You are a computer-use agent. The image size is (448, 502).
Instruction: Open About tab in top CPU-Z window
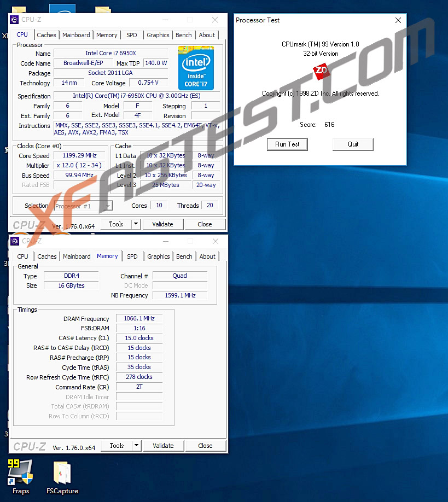pyautogui.click(x=207, y=35)
